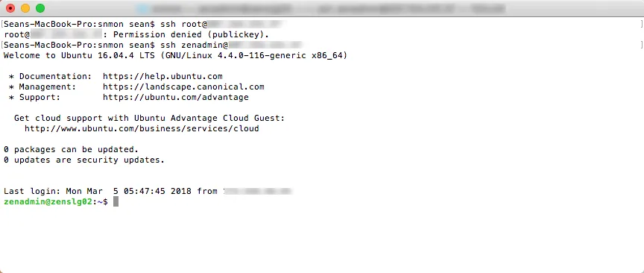The height and width of the screenshot is (273, 644).
Task: Click the green zenadmin@zenslg02 prompt text
Action: [x=48, y=202]
